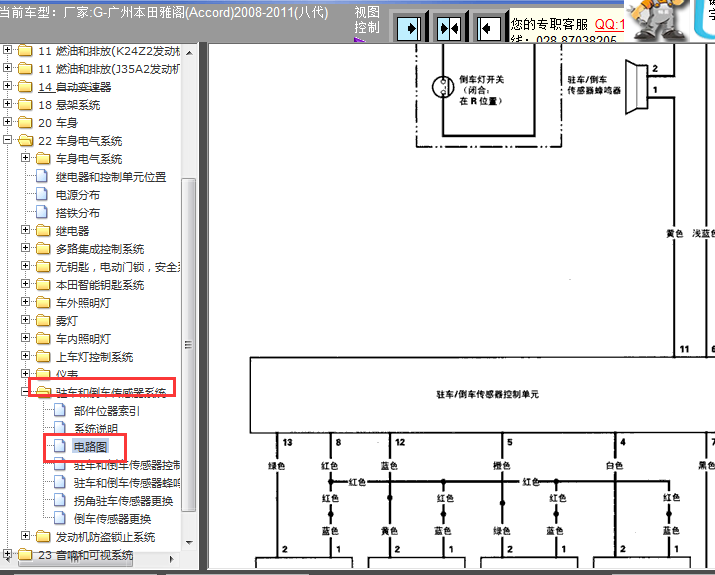
Task: Open the 拐角驻车传感器更换 page
Action: tap(123, 501)
